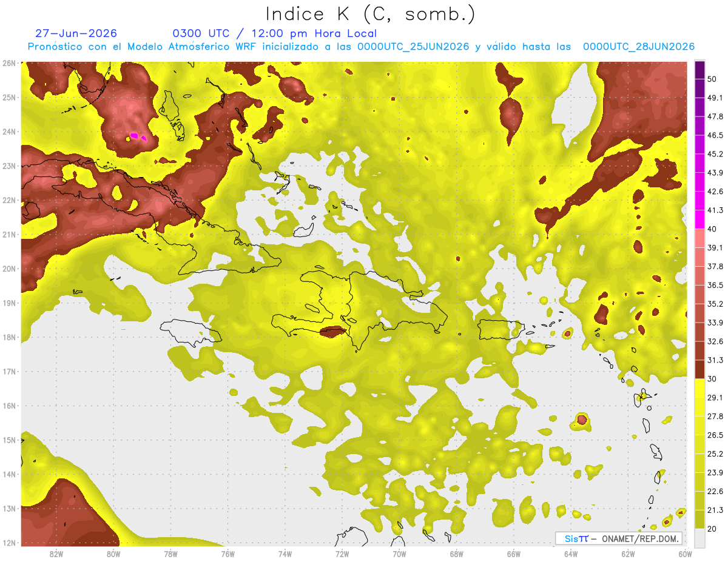728x562 pixels.
Task: Click color bar label '43.9'
Action: [715, 173]
